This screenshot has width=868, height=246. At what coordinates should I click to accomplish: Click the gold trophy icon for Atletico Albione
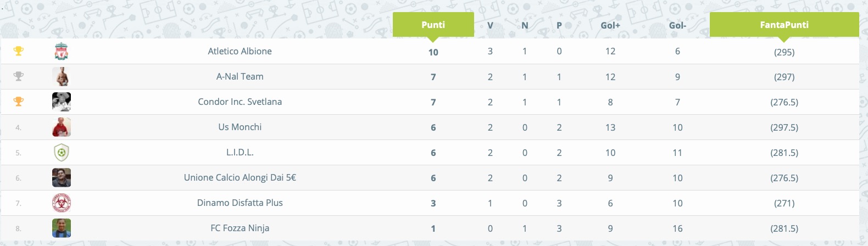click(x=19, y=51)
